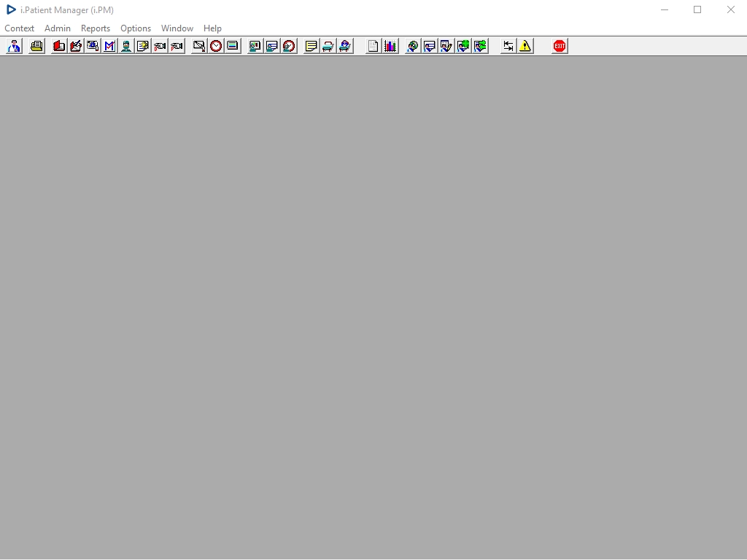This screenshot has height=560, width=747.
Task: Open the doctor and patient icon
Action: [x=15, y=46]
